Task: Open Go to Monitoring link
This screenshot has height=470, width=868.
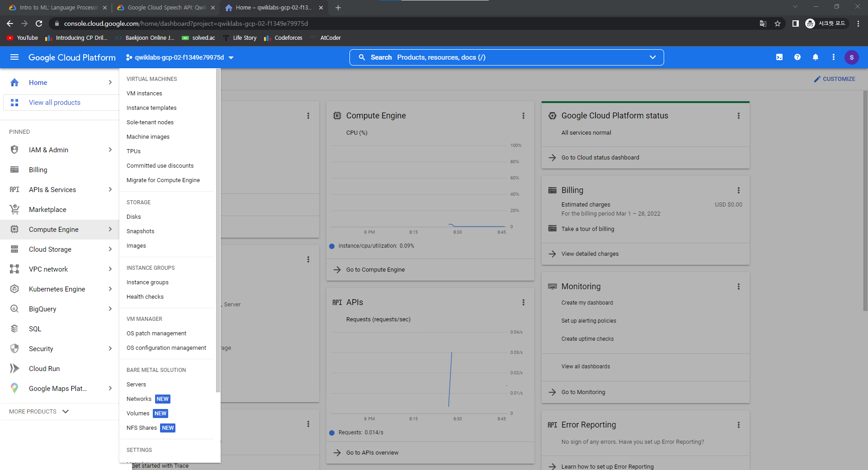Action: coord(583,392)
